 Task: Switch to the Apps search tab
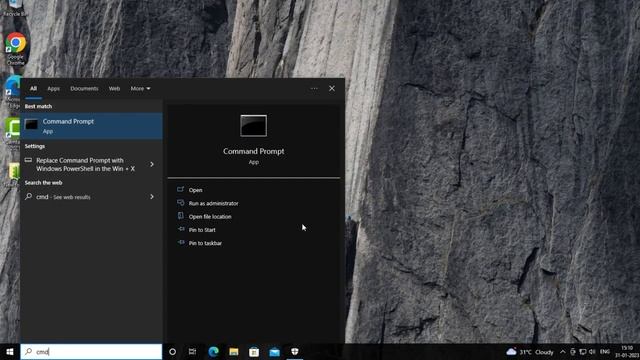tap(53, 89)
